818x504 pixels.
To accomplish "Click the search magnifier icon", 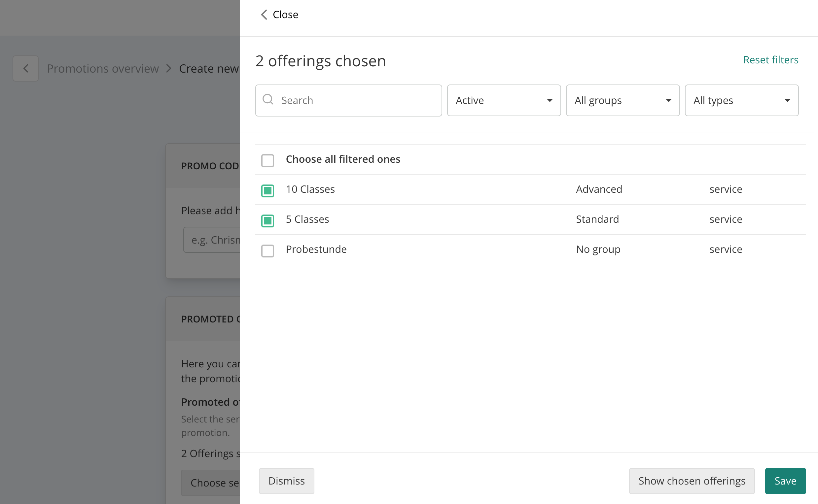I will 268,100.
